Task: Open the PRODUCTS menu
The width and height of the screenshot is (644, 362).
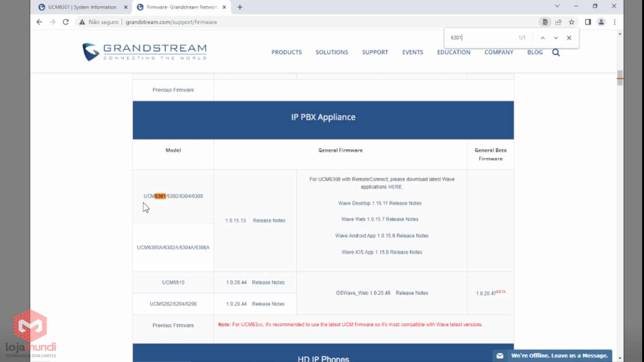Action: [x=286, y=52]
